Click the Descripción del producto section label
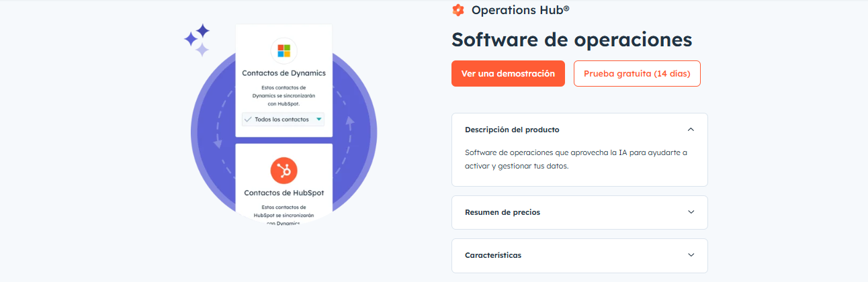Screen dimensions: 868x282 point(512,130)
